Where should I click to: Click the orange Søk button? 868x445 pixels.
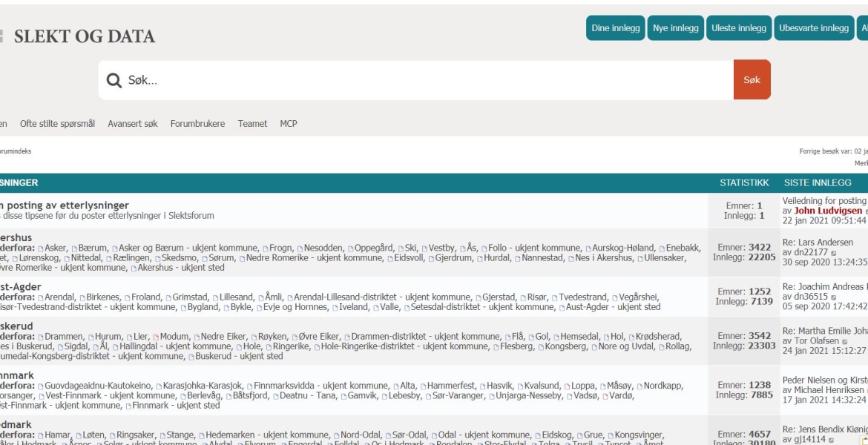coord(752,79)
